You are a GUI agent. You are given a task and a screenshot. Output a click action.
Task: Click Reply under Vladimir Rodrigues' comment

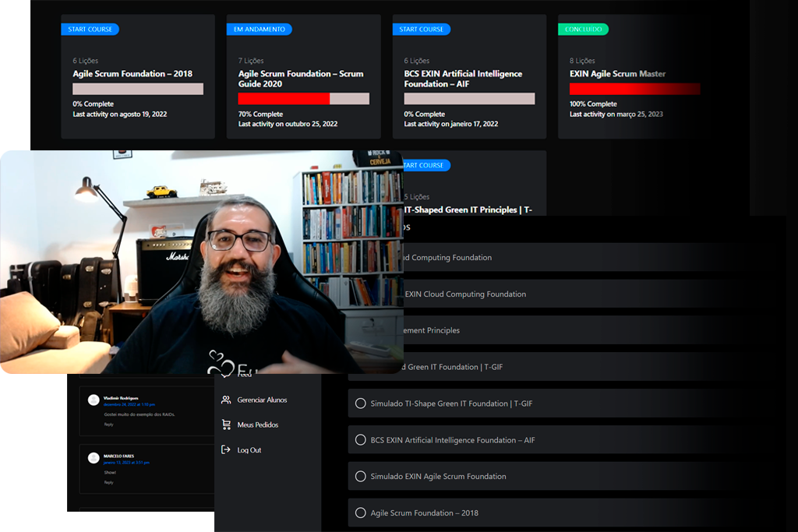click(x=109, y=425)
